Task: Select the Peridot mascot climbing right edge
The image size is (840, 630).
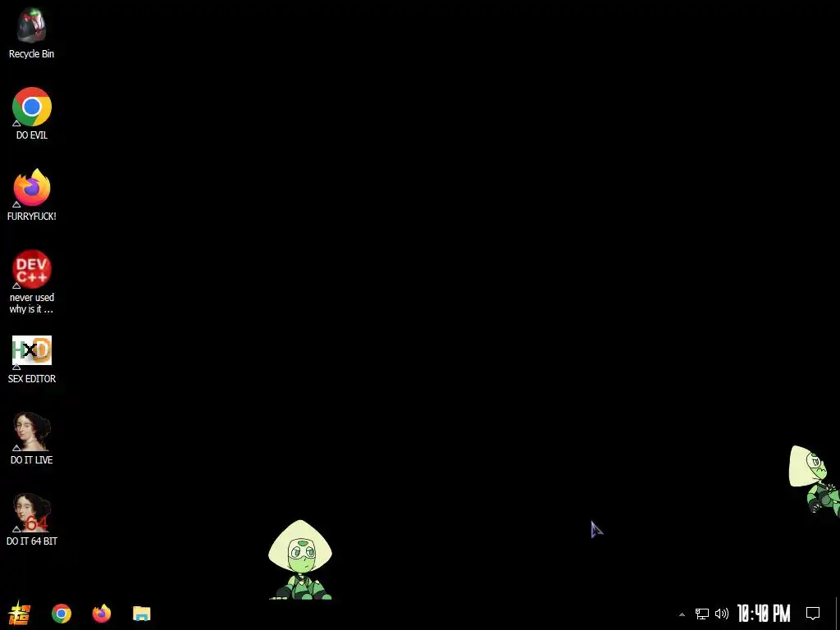Action: click(814, 481)
